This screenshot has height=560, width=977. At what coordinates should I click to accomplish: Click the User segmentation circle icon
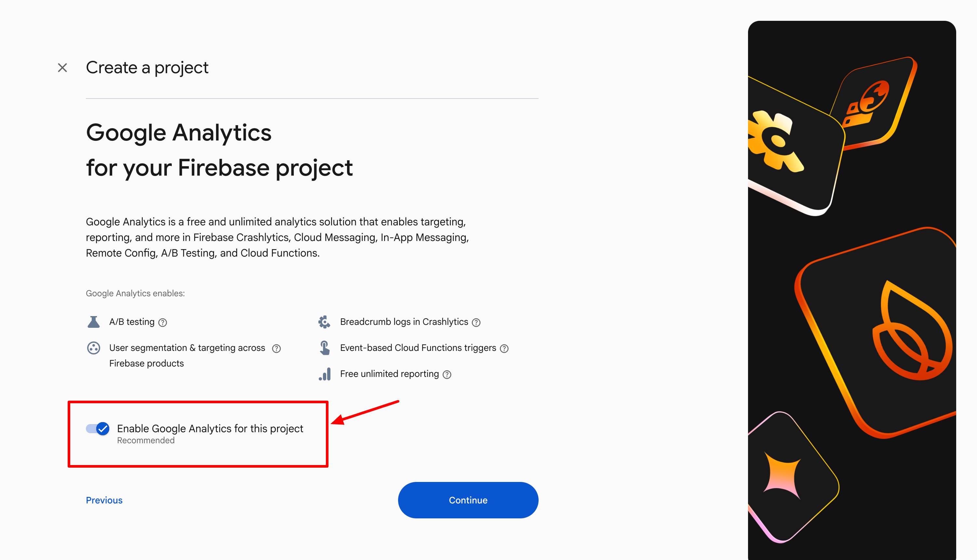click(93, 348)
